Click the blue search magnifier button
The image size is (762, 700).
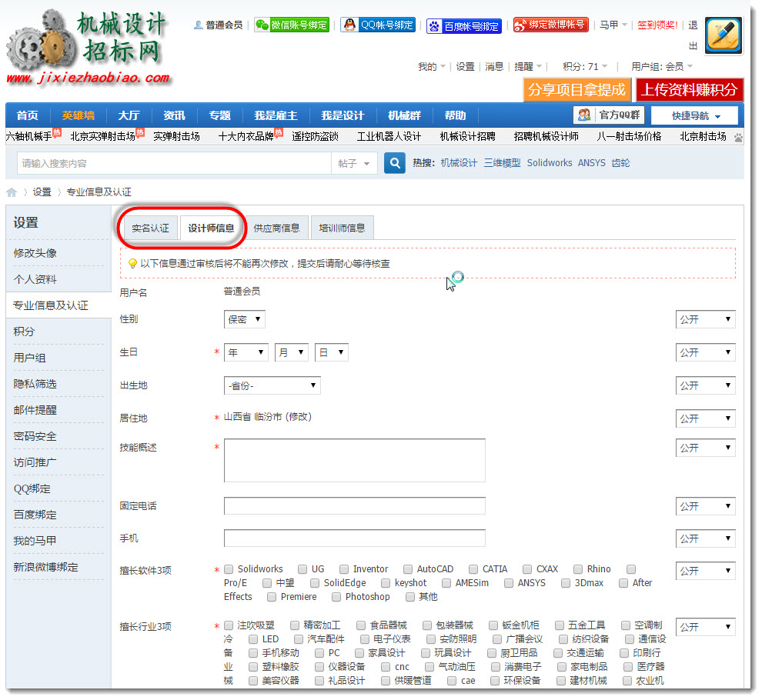point(395,163)
